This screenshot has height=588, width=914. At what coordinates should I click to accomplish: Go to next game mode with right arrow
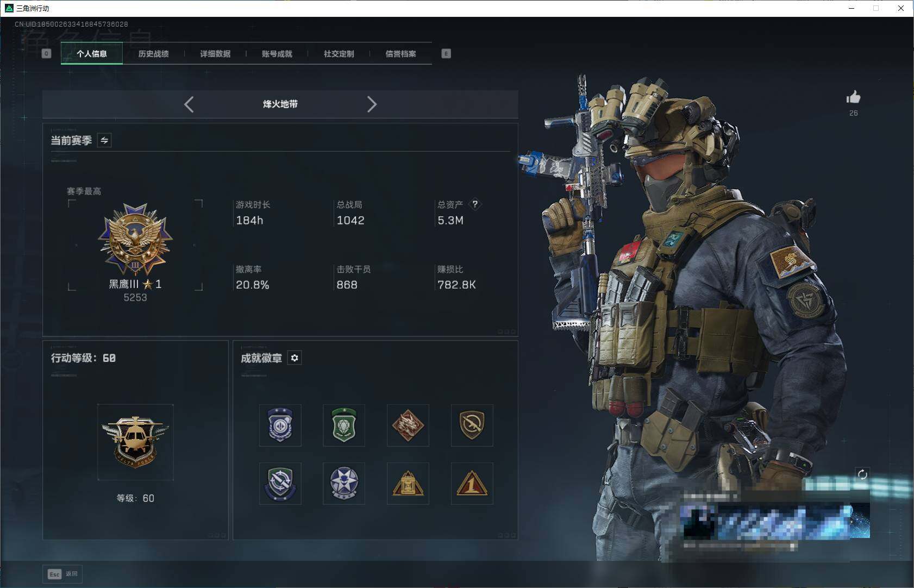click(372, 104)
